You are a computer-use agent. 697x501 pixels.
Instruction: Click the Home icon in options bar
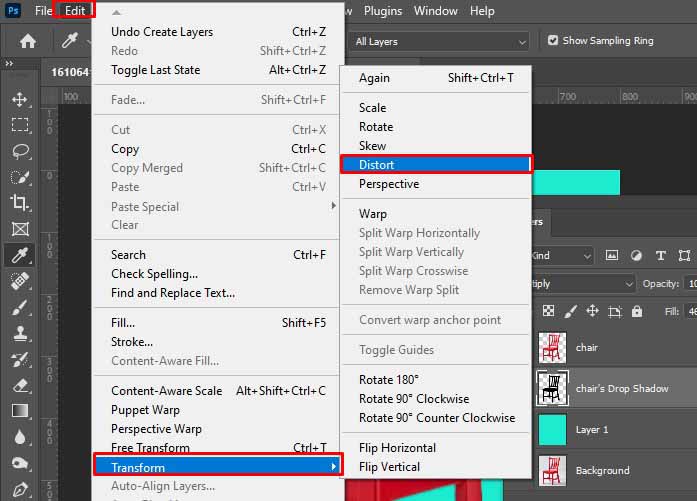(28, 41)
